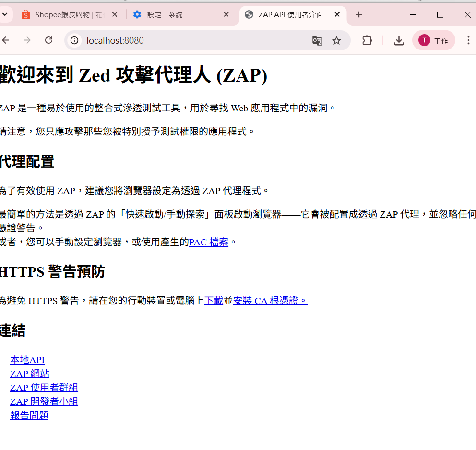Open the ZAP 開發者小組 link

click(x=44, y=401)
